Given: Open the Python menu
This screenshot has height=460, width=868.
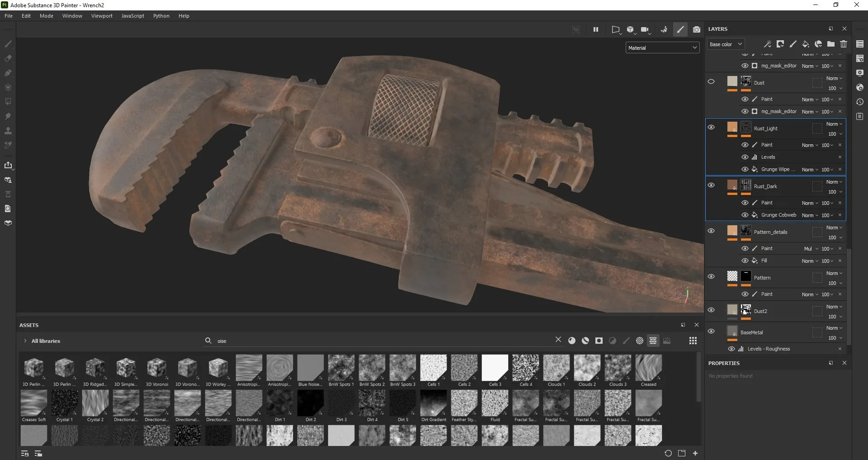Looking at the screenshot, I should pos(161,16).
